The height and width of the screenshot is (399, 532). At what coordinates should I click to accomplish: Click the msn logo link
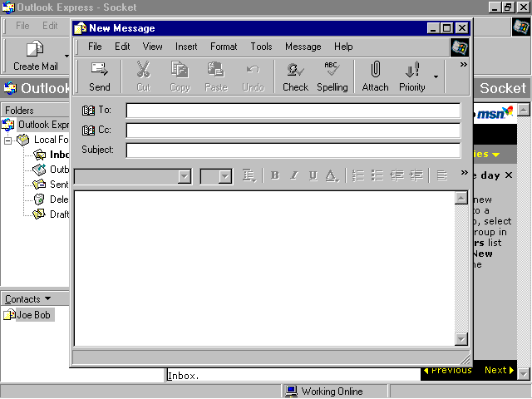(x=494, y=113)
